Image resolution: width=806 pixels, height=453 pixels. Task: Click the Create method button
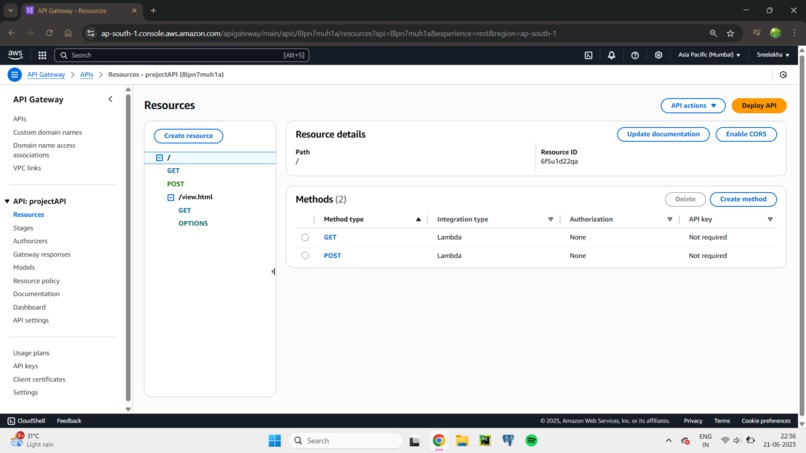[x=743, y=199]
